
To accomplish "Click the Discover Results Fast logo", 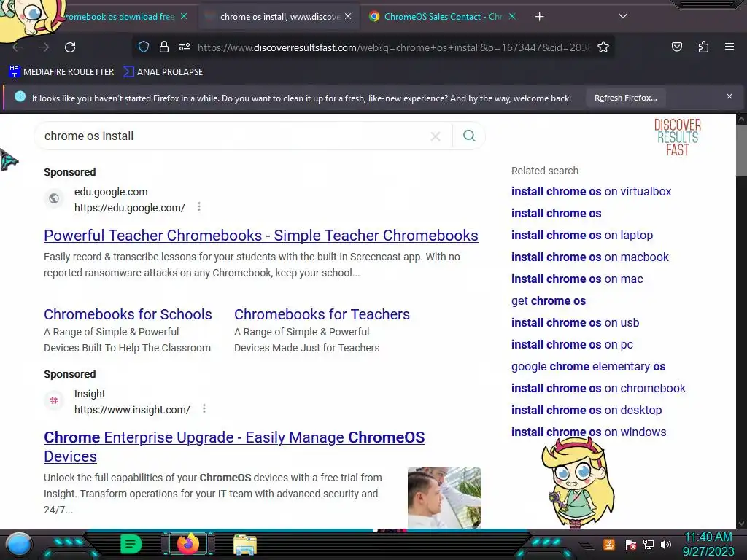I will (x=678, y=137).
